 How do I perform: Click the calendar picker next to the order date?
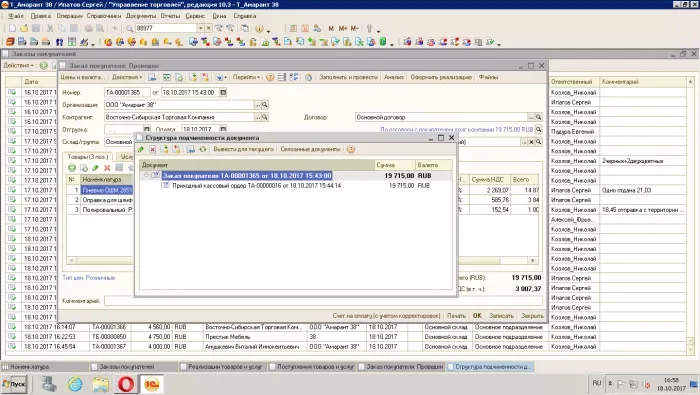point(223,92)
